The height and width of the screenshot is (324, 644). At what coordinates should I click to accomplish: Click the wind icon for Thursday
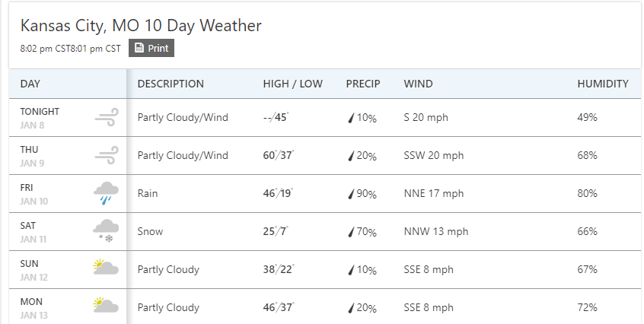[x=106, y=155]
